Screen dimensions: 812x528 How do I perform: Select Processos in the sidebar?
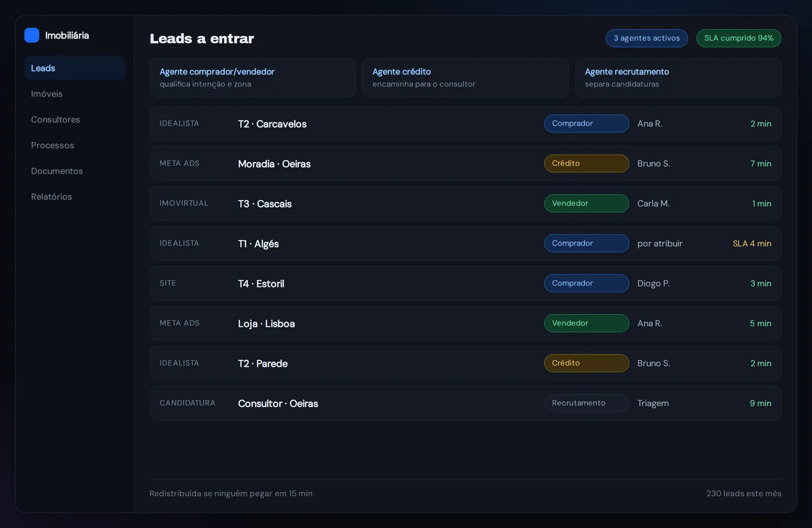(x=75, y=145)
